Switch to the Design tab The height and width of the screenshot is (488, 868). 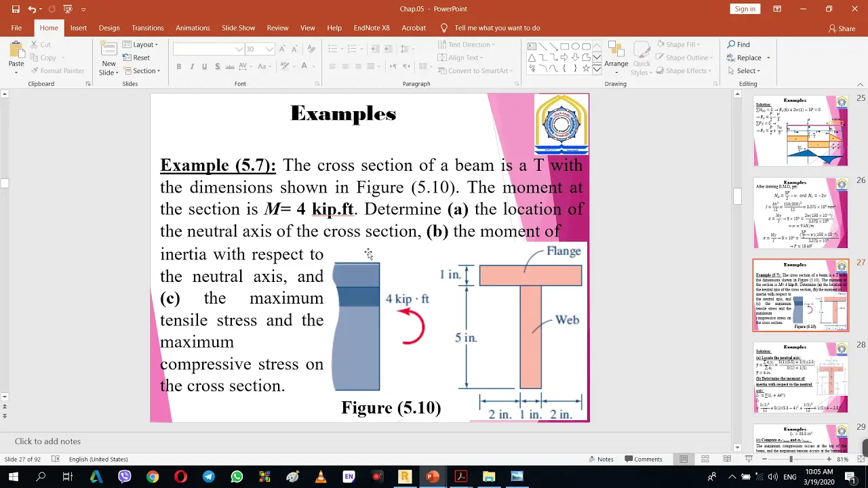click(x=109, y=28)
